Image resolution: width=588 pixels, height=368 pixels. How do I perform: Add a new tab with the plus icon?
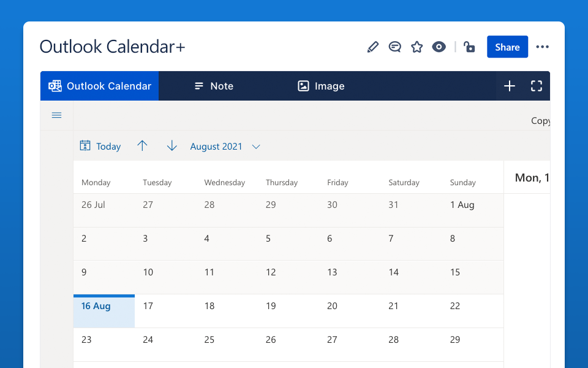510,86
